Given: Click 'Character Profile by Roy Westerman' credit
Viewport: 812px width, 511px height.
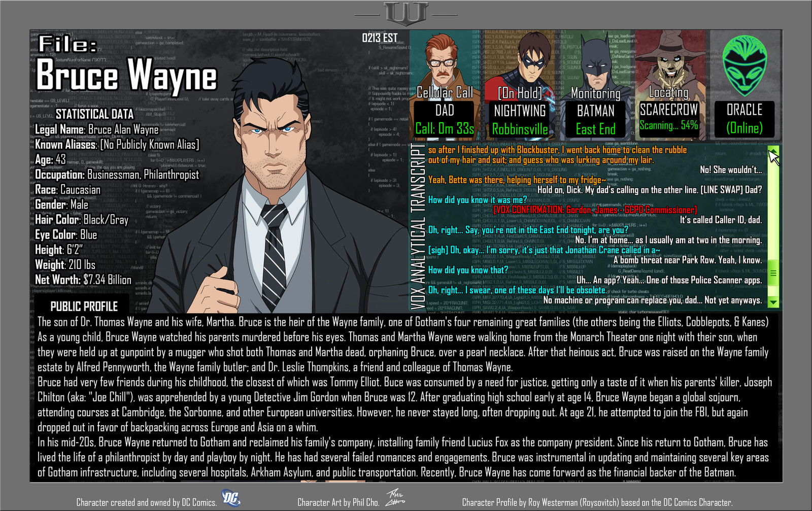Looking at the screenshot, I should [597, 502].
